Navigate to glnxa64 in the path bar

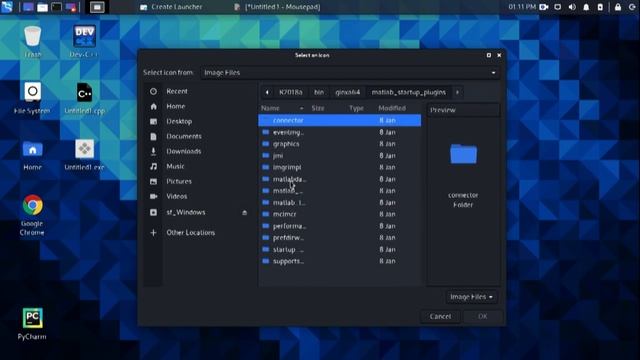(x=348, y=92)
